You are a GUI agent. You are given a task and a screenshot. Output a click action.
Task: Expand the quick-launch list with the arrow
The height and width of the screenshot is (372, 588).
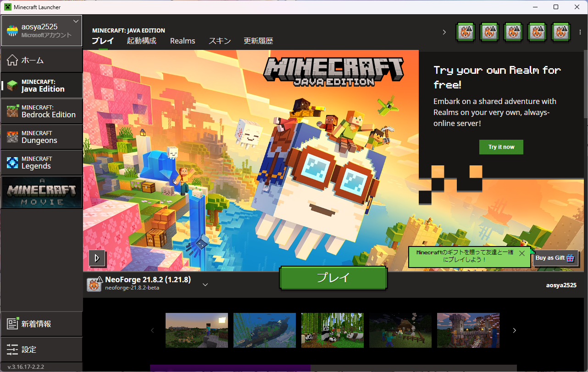point(444,32)
